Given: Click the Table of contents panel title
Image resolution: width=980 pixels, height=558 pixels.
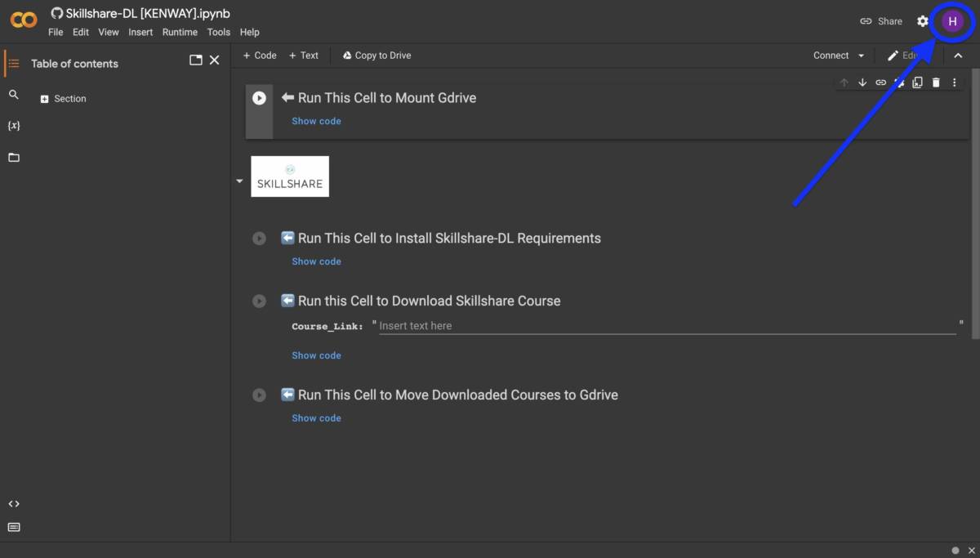Looking at the screenshot, I should click(74, 64).
